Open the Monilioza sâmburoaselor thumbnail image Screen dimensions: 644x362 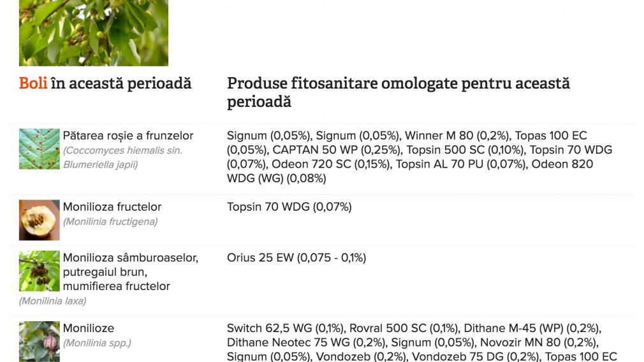(40, 271)
